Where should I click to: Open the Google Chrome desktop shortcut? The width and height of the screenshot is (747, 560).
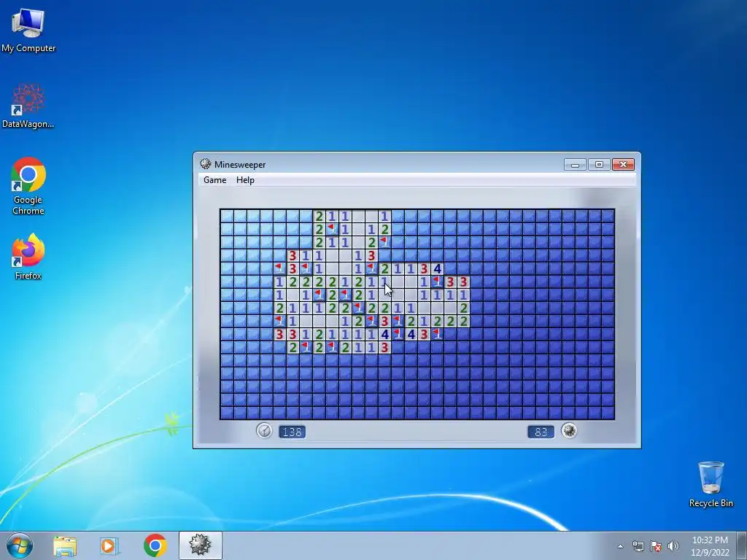coord(28,186)
